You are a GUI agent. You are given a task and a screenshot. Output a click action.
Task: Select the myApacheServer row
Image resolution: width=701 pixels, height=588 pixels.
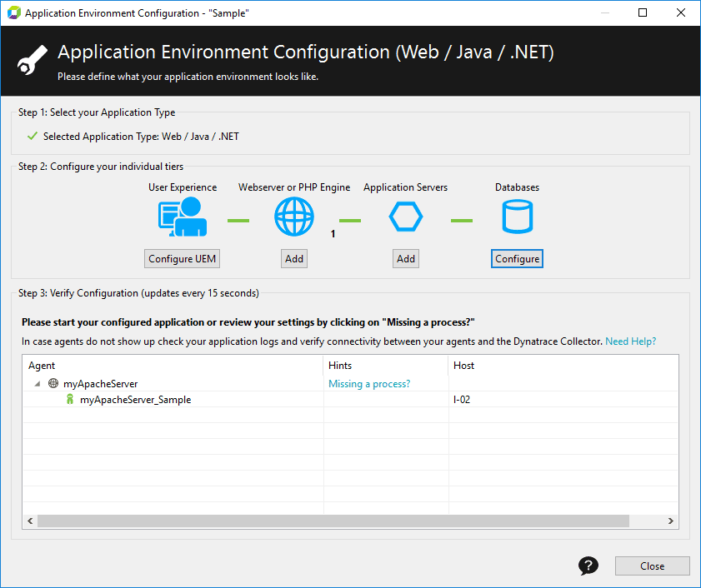pos(350,383)
